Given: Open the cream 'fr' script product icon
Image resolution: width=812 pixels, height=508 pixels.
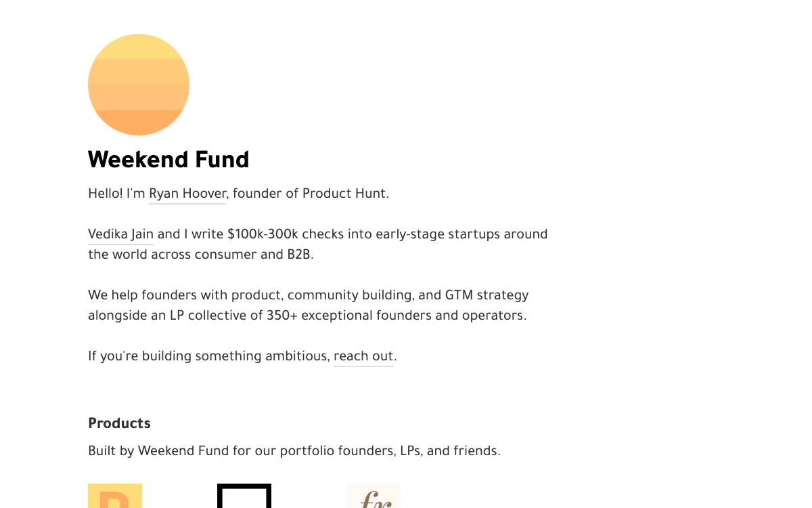Looking at the screenshot, I should pos(374,496).
